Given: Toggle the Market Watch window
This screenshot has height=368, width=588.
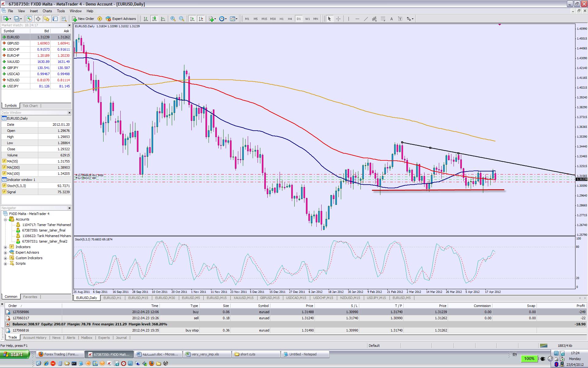Looking at the screenshot, I should [29, 19].
